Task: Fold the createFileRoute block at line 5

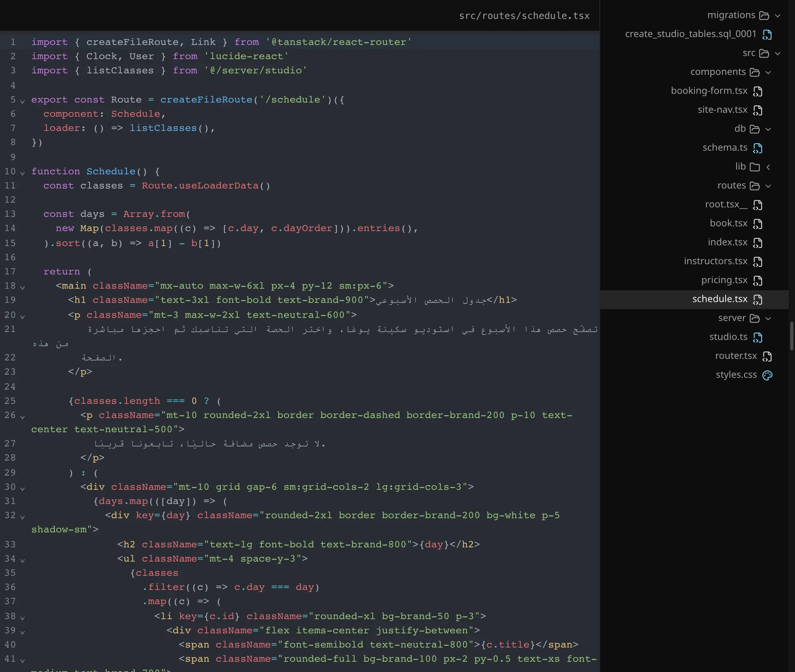Action: tap(22, 101)
